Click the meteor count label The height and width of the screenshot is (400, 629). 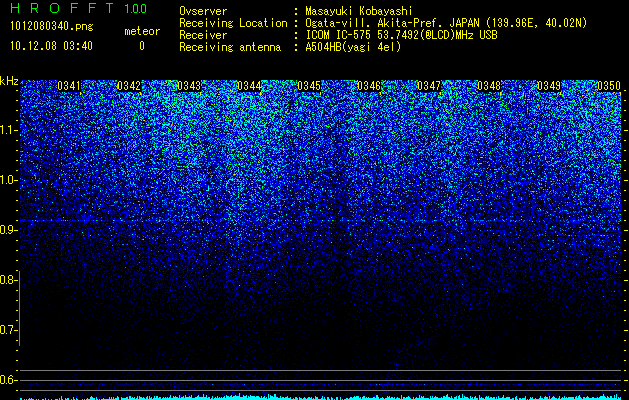(x=142, y=31)
